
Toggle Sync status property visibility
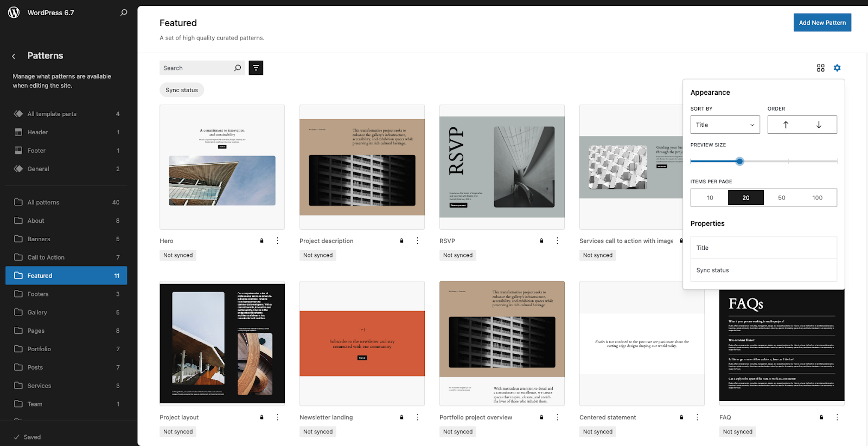click(763, 270)
